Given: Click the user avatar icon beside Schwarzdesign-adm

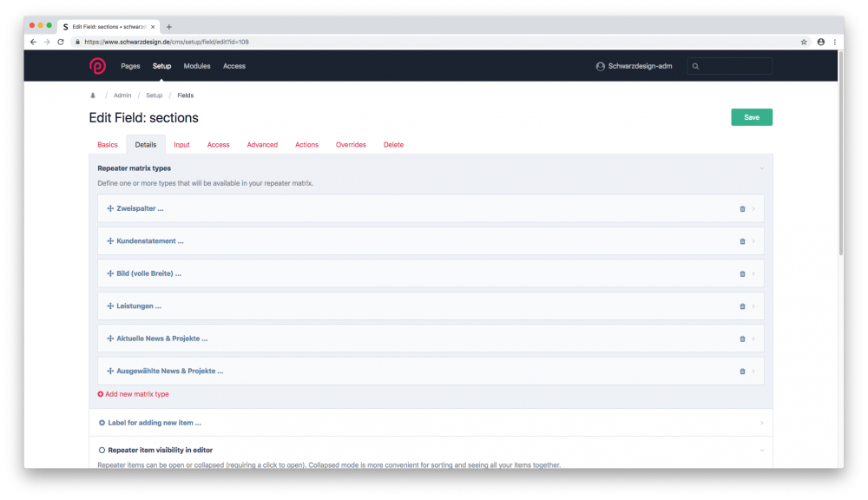Looking at the screenshot, I should point(600,66).
